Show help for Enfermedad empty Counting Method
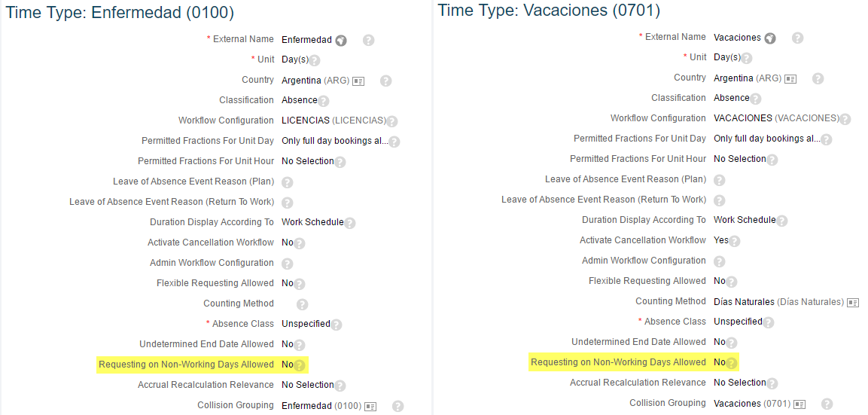Screen dimensions: 868x415 coord(302,304)
